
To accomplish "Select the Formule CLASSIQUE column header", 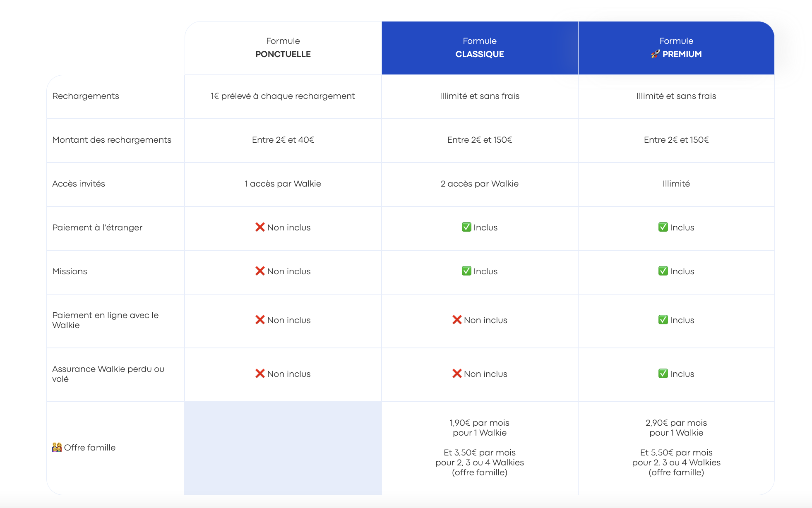I will click(x=480, y=48).
